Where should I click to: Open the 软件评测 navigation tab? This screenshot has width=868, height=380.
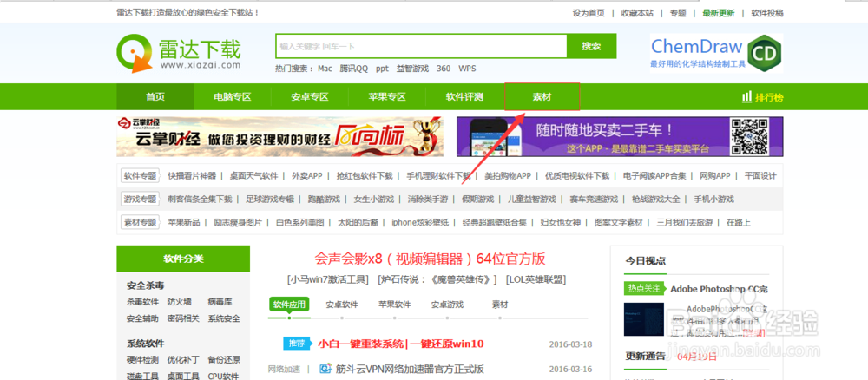pyautogui.click(x=464, y=97)
